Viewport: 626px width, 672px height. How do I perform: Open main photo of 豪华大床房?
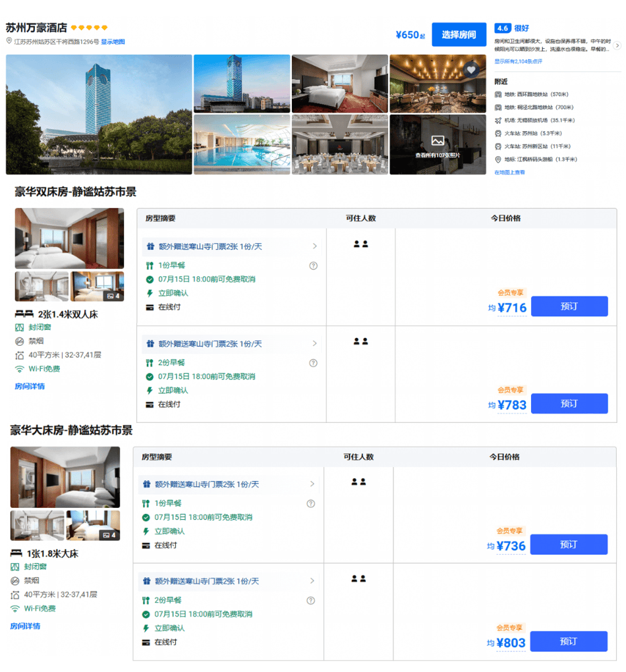point(65,478)
